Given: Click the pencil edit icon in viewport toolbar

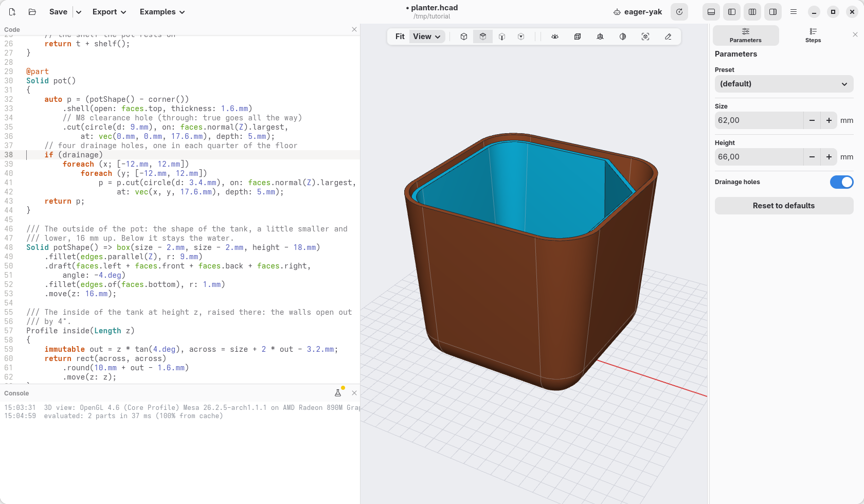Looking at the screenshot, I should [x=668, y=37].
